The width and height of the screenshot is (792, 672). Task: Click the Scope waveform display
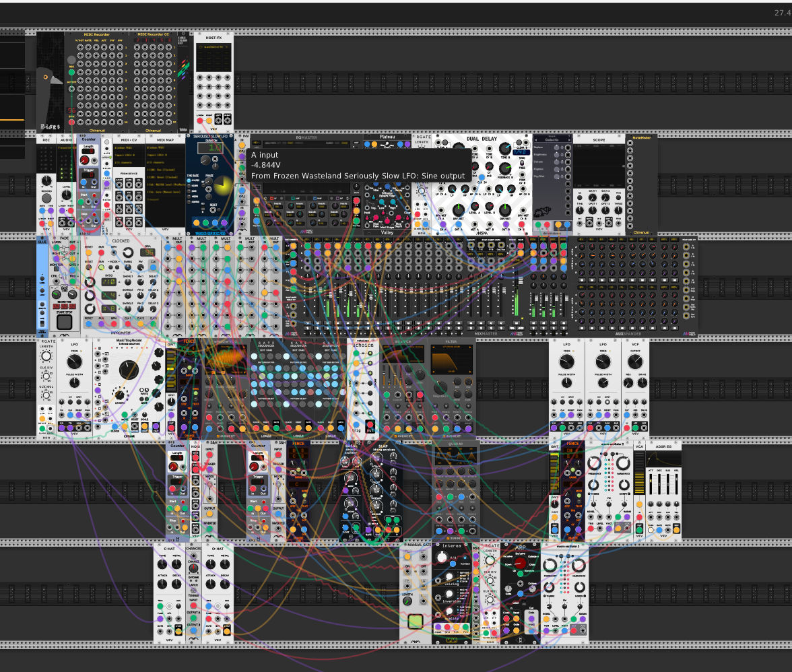tap(599, 166)
